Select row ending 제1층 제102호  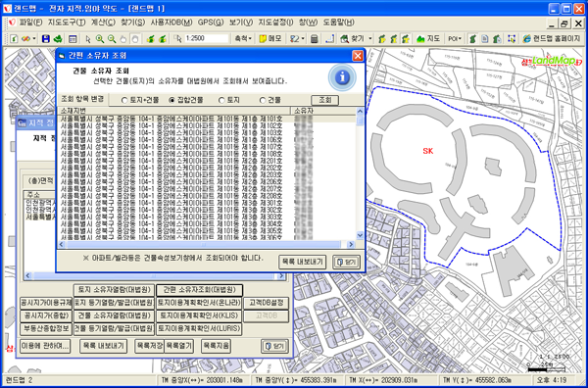click(207, 126)
